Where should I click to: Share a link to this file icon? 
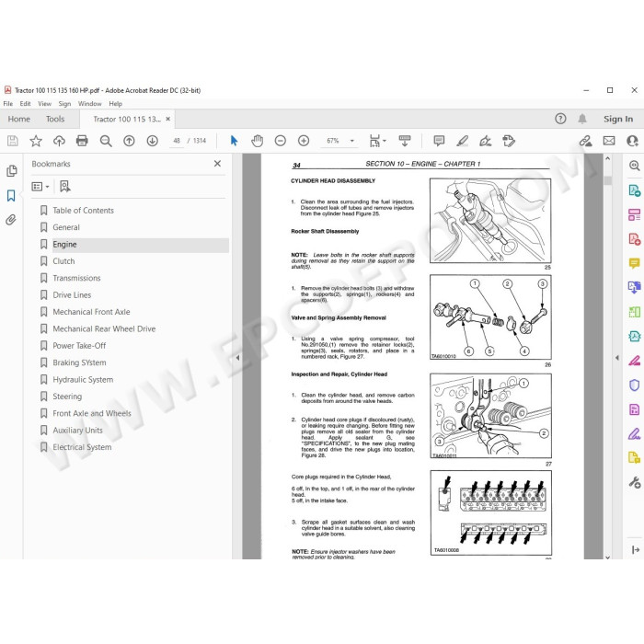pyautogui.click(x=586, y=141)
